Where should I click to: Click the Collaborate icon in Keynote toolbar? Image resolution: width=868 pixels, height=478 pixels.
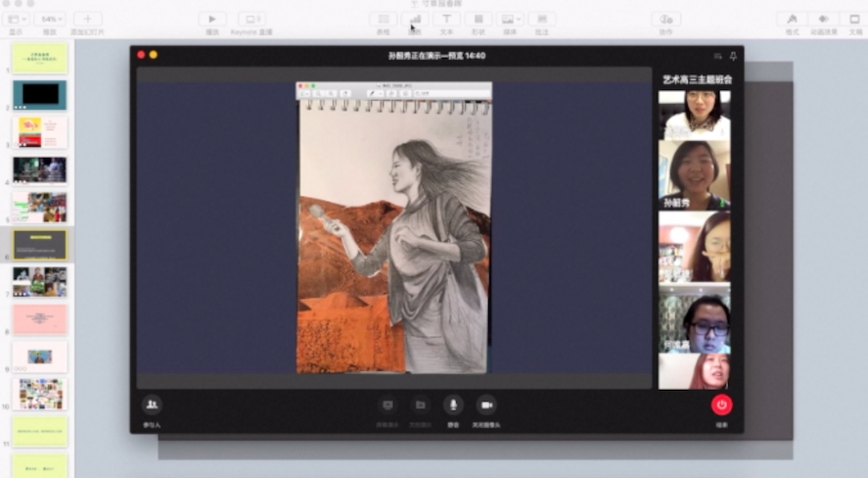click(x=666, y=19)
